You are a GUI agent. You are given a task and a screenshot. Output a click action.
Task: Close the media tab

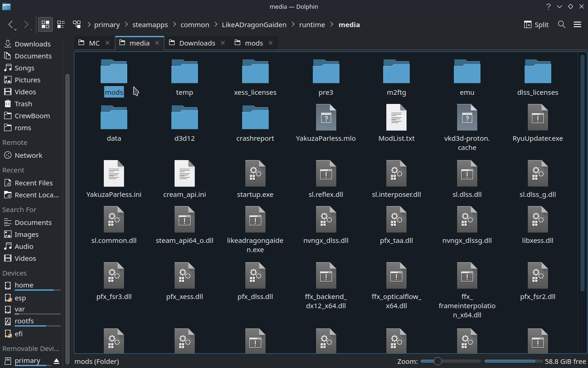click(x=157, y=43)
